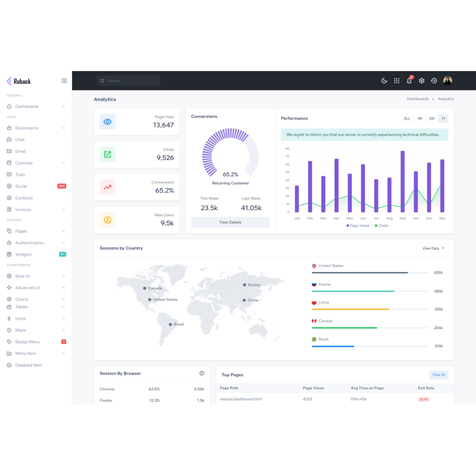
Task: Open theme settings gear icon
Action: 421,81
